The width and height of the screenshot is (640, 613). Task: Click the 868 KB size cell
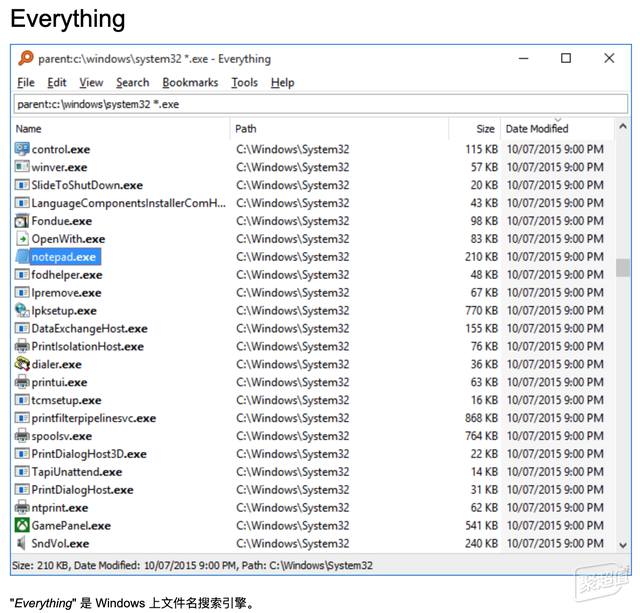coord(481,418)
